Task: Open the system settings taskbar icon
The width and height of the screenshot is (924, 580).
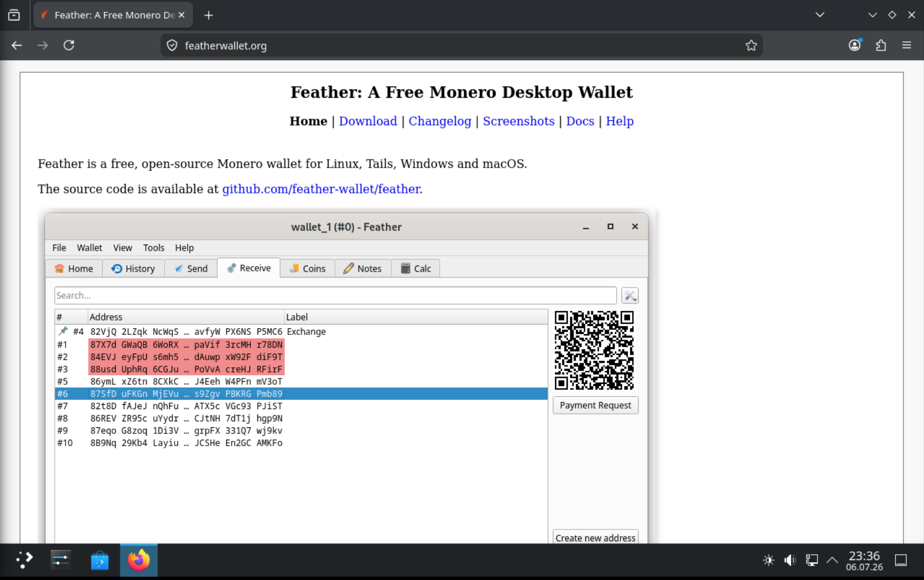Action: click(61, 560)
